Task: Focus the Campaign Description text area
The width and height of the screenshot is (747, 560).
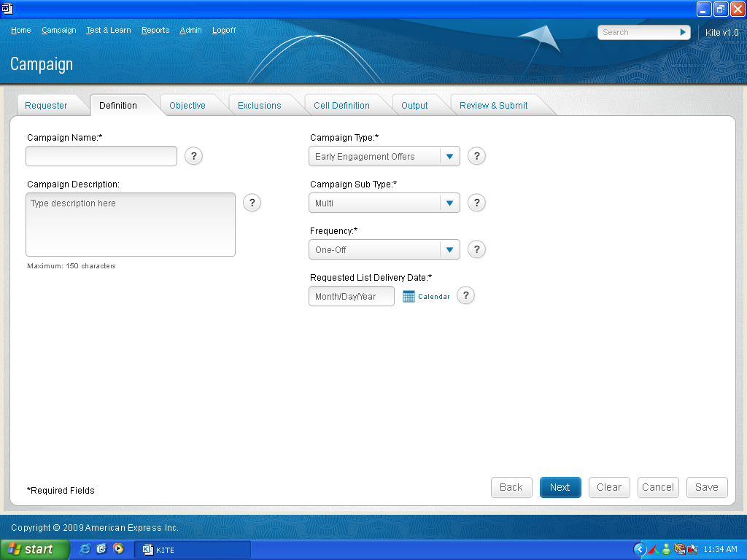Action: point(131,225)
